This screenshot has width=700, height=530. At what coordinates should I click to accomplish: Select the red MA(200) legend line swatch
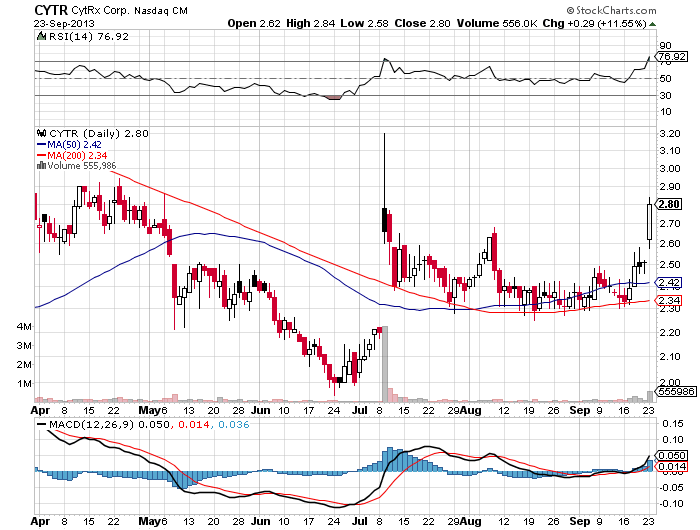42,155
